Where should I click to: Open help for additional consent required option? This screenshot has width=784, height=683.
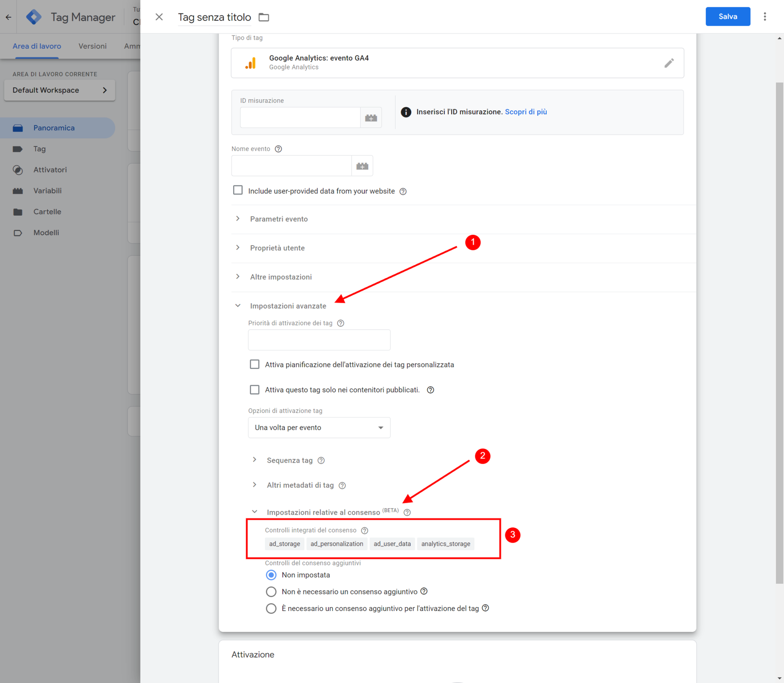coord(485,608)
